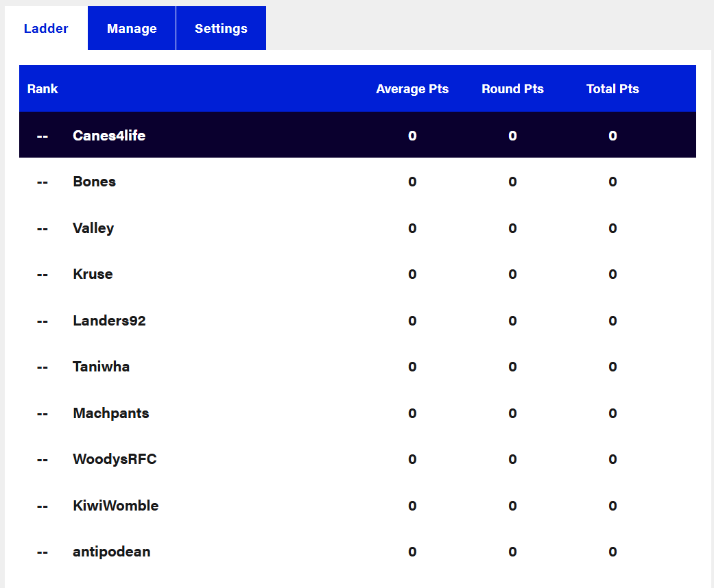
Task: View the Machpants team entry
Action: coord(110,413)
